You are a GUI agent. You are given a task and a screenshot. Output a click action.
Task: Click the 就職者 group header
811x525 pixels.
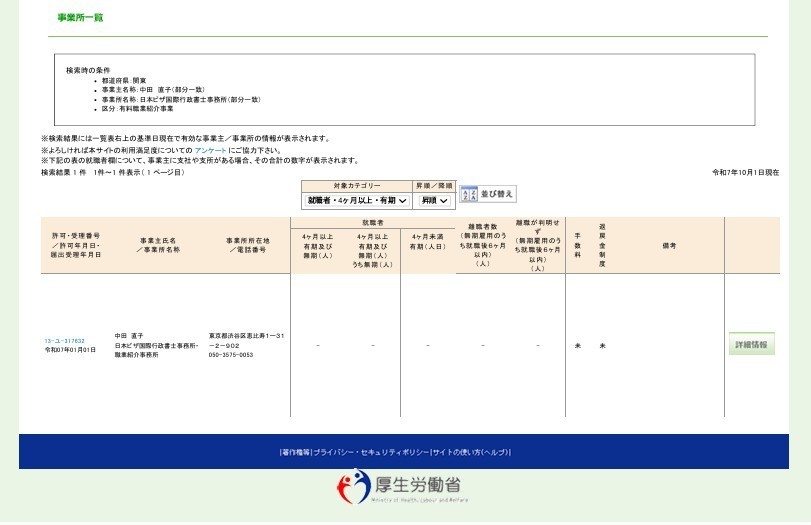[x=373, y=222]
